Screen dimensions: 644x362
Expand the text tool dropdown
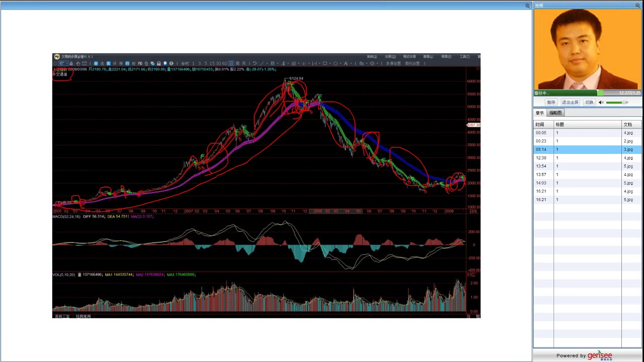351,63
